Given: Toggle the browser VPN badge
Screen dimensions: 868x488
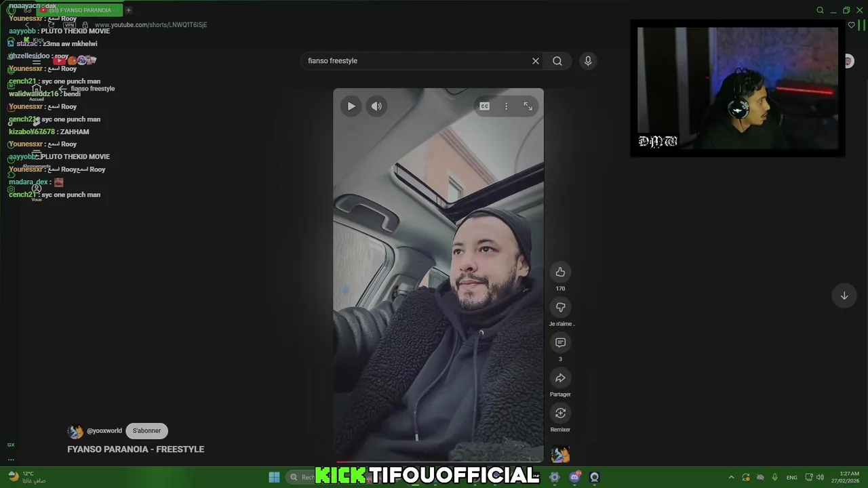Looking at the screenshot, I should pyautogui.click(x=69, y=25).
